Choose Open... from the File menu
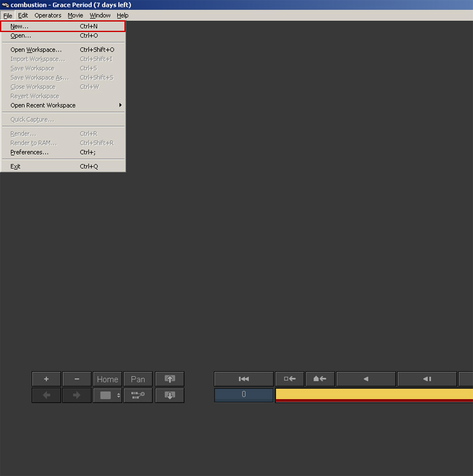 tap(63, 36)
